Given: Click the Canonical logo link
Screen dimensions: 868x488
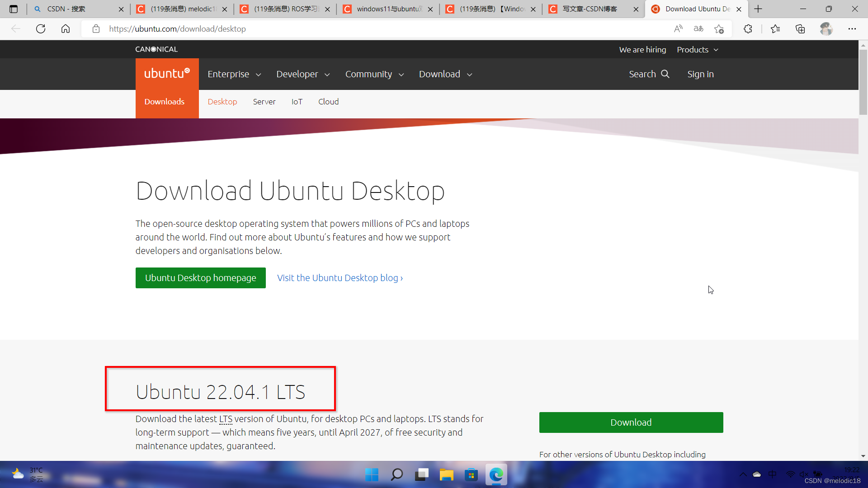Looking at the screenshot, I should [x=156, y=49].
